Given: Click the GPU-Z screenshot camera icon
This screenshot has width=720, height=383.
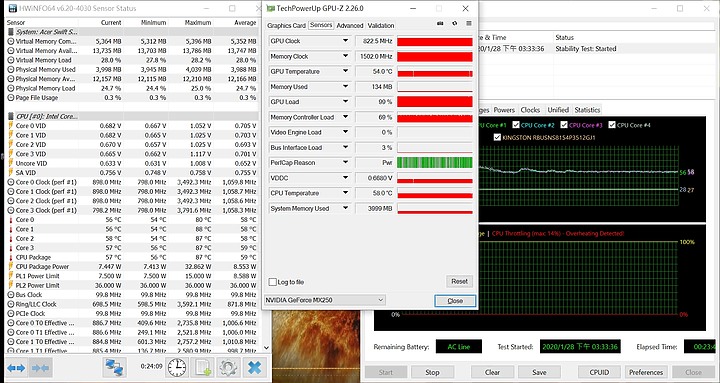Looking at the screenshot, I should click(440, 23).
